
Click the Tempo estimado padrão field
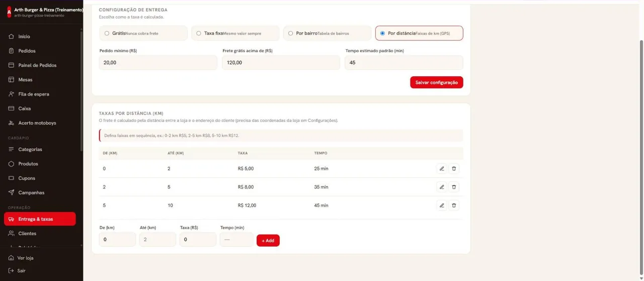(404, 63)
